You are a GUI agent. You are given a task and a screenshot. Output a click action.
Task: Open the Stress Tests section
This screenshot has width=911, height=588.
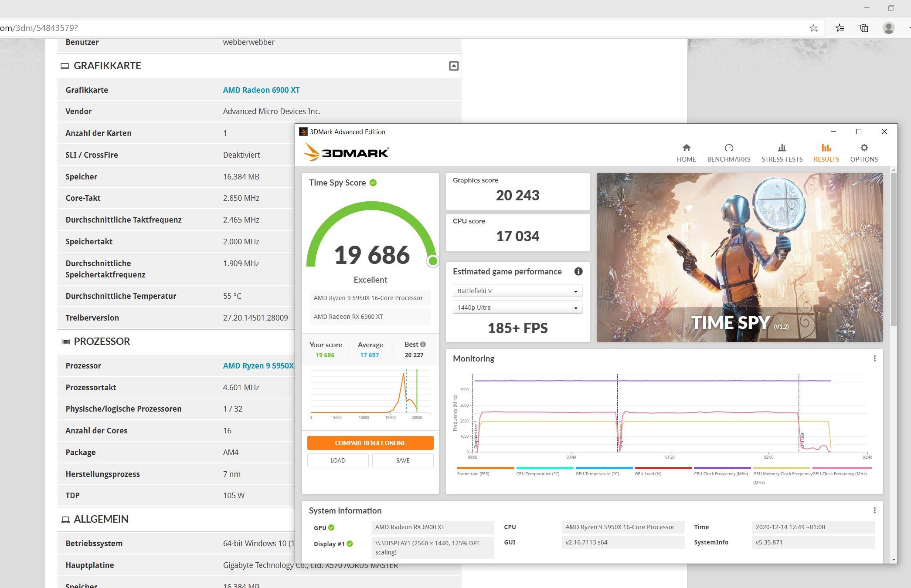pos(782,153)
